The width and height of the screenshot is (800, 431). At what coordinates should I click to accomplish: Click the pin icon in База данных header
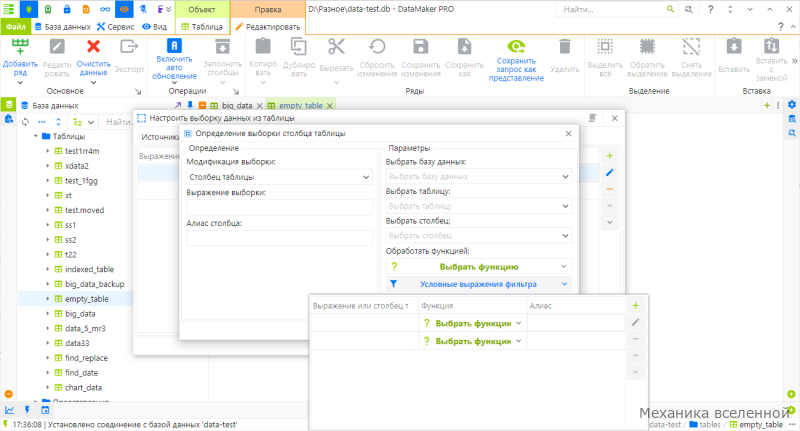pyautogui.click(x=190, y=106)
